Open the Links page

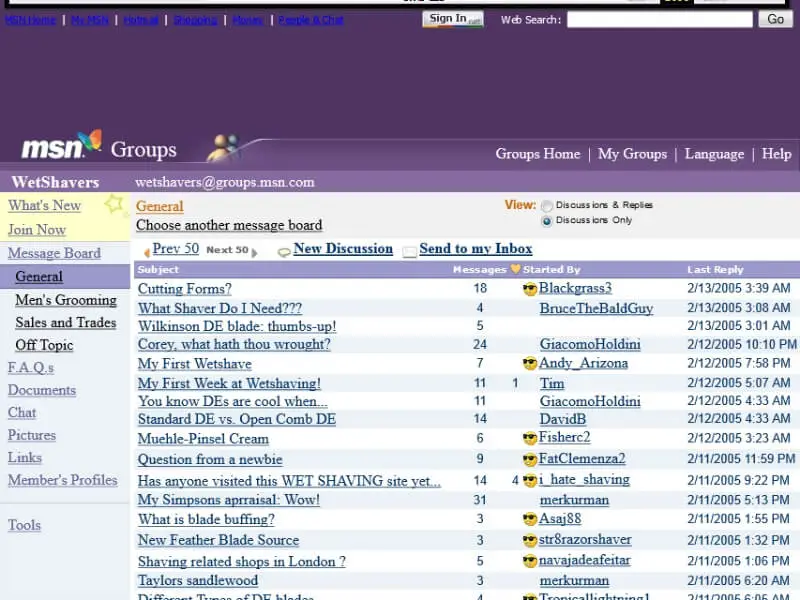tap(24, 458)
